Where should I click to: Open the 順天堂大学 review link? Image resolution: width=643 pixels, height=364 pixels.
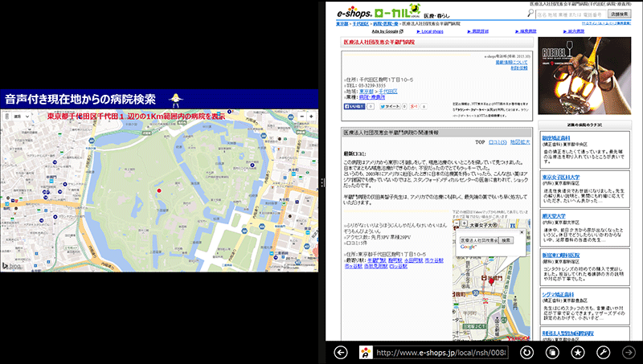coord(554,216)
